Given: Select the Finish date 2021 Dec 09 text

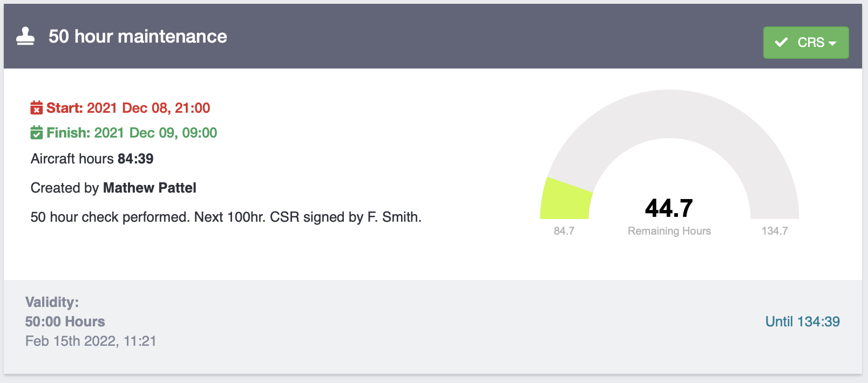Looking at the screenshot, I should 155,133.
